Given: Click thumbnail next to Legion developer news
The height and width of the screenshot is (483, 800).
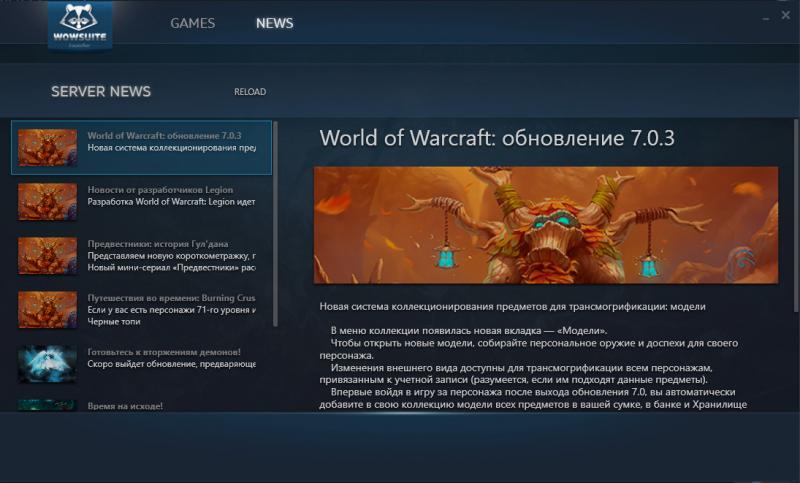Looking at the screenshot, I should click(x=47, y=201).
